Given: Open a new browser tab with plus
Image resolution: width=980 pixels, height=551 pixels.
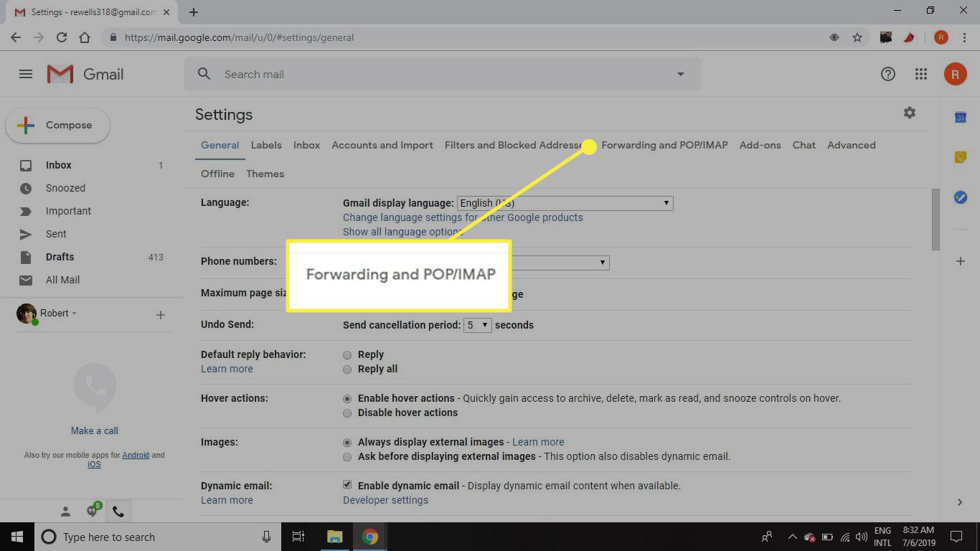Looking at the screenshot, I should (x=194, y=11).
